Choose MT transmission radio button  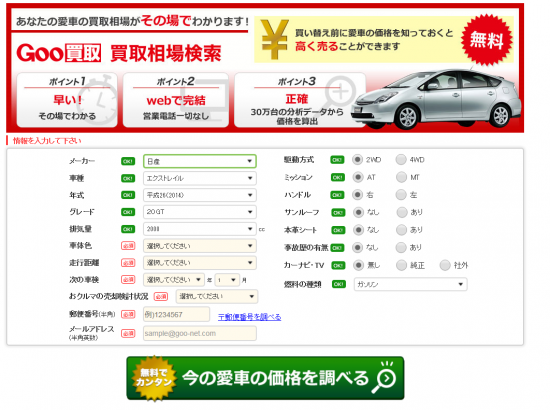pos(401,177)
